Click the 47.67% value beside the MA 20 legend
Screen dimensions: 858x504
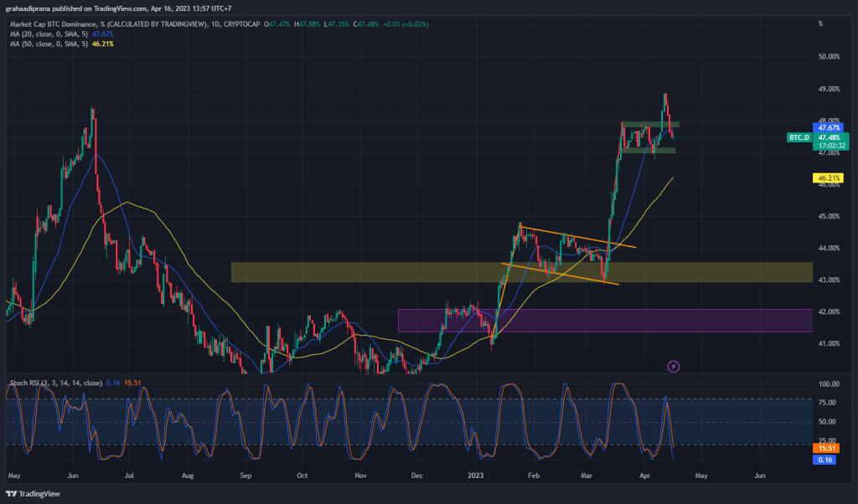(102, 33)
